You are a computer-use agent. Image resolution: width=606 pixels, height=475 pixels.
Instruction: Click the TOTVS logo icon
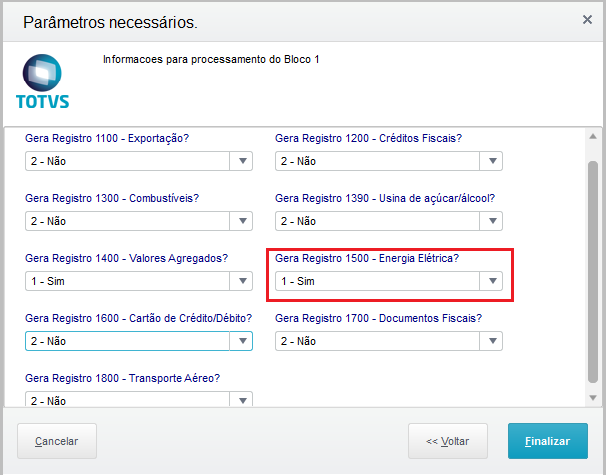[43, 82]
